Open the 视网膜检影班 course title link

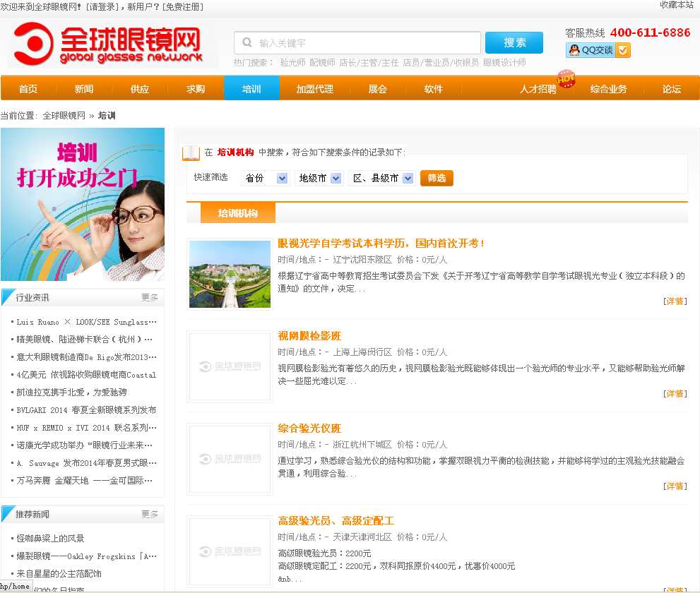coord(309,336)
